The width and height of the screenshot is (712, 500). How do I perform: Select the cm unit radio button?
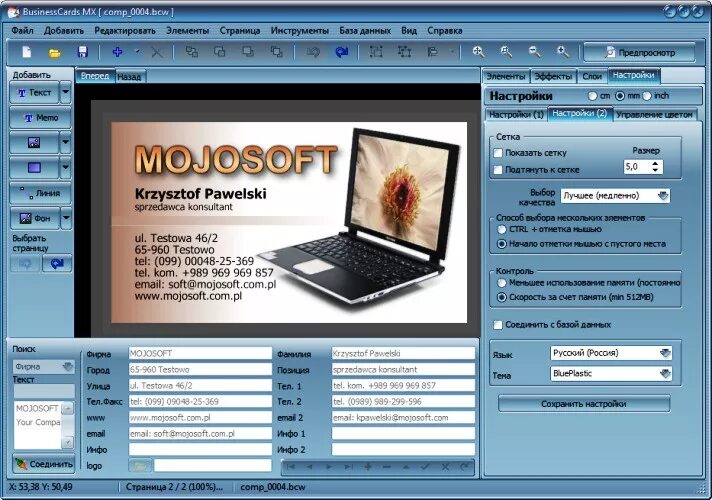(592, 96)
